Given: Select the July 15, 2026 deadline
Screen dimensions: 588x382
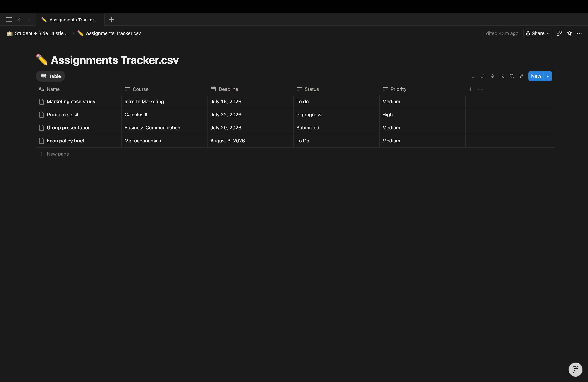Looking at the screenshot, I should point(250,102).
